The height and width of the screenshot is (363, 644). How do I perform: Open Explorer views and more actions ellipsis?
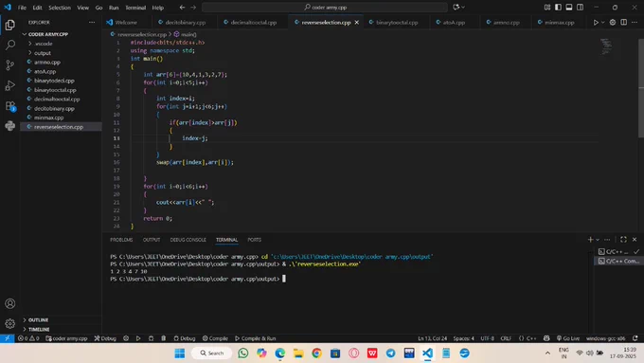point(92,22)
